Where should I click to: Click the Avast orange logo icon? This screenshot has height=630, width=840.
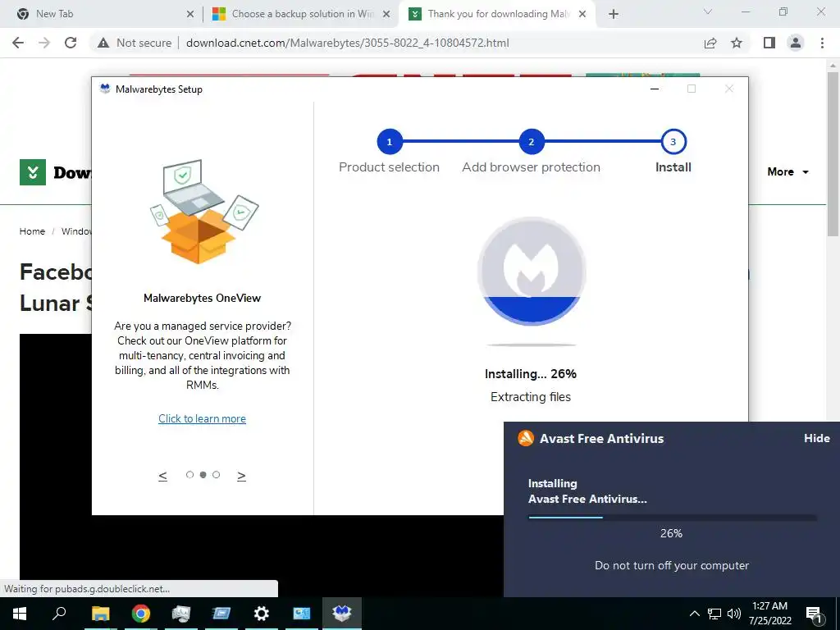click(526, 438)
